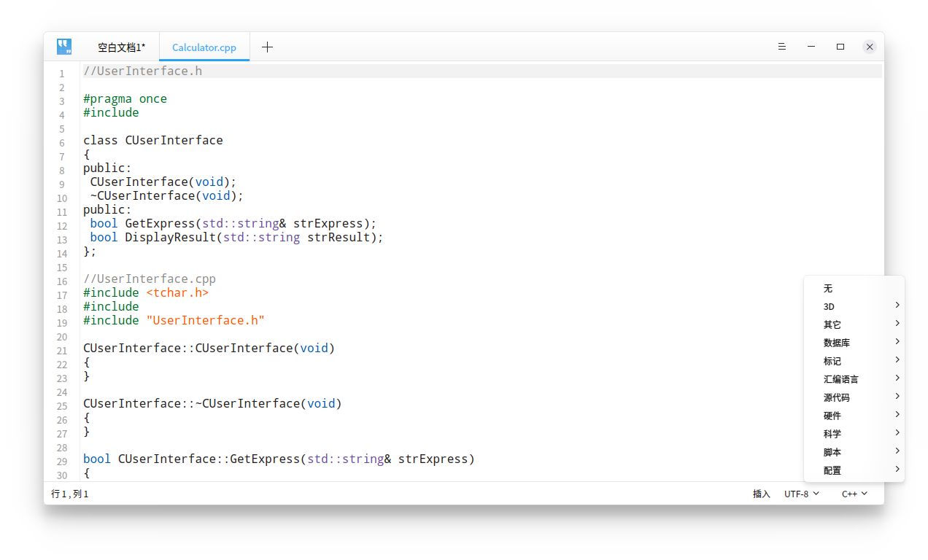Open the C++ language dropdown
The height and width of the screenshot is (560, 928).
point(854,494)
